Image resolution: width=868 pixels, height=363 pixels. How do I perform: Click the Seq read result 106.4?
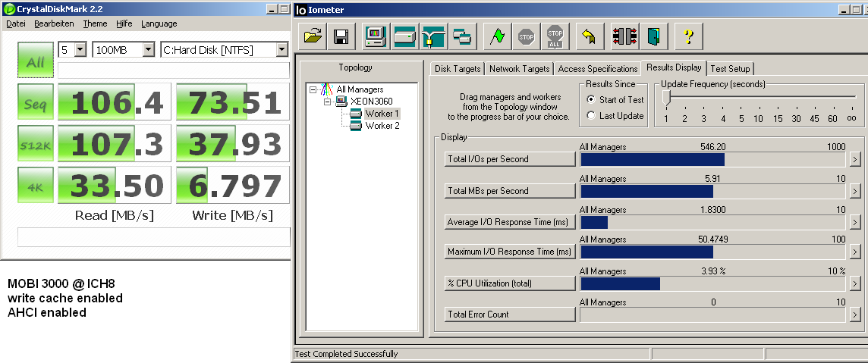tap(115, 102)
